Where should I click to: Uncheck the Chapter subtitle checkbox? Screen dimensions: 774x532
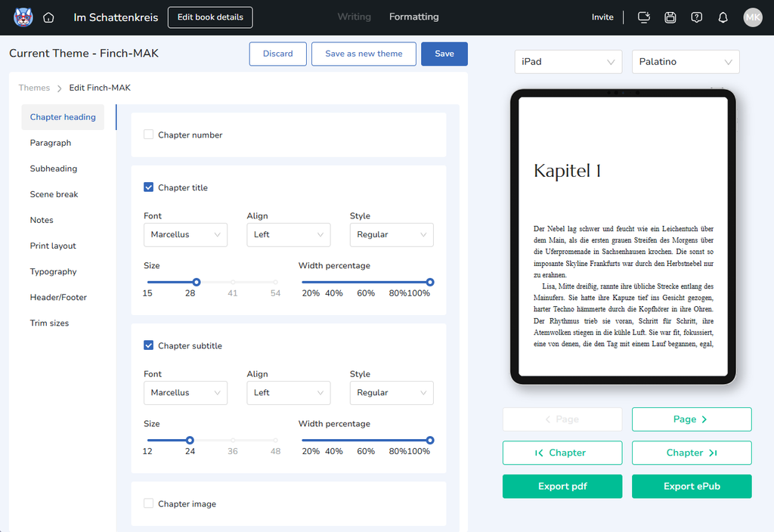tap(148, 345)
